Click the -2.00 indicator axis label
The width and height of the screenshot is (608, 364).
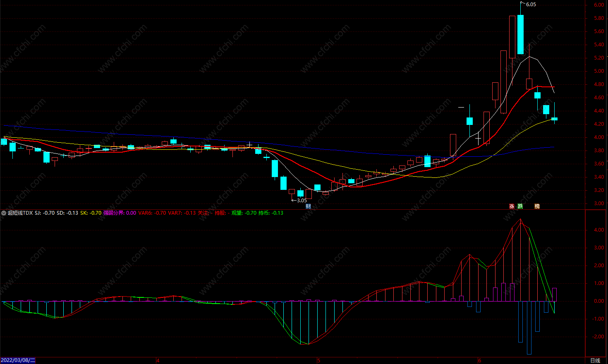click(598, 337)
